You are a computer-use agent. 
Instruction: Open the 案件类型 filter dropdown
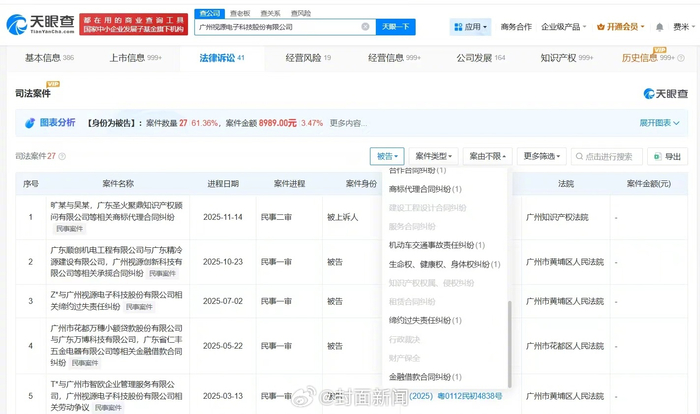coord(434,157)
